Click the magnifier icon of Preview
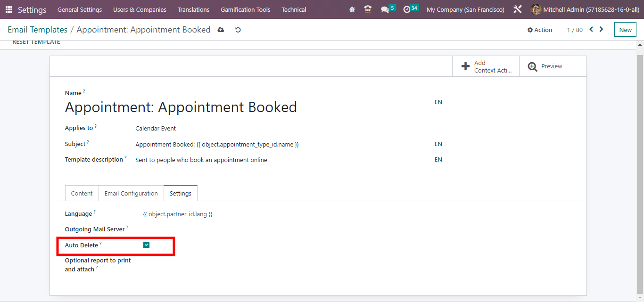This screenshot has height=302, width=644. 533,66
